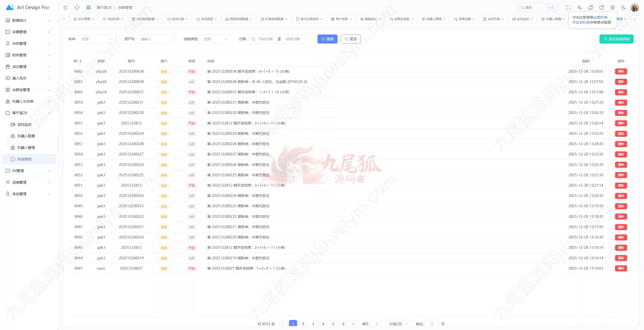Collapse the sidebar with the menu icon

[65, 8]
